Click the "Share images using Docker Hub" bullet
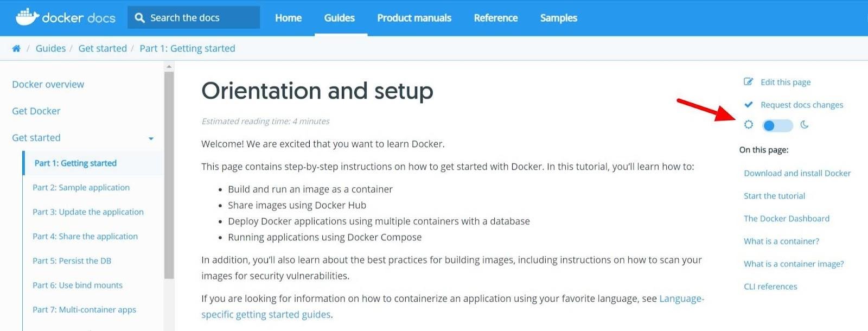This screenshot has width=868, height=331. 297,205
